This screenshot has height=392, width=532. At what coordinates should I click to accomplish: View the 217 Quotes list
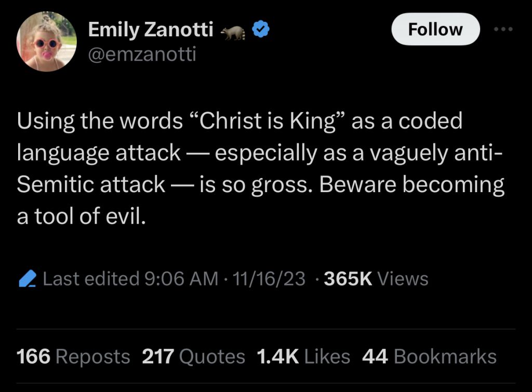[193, 357]
